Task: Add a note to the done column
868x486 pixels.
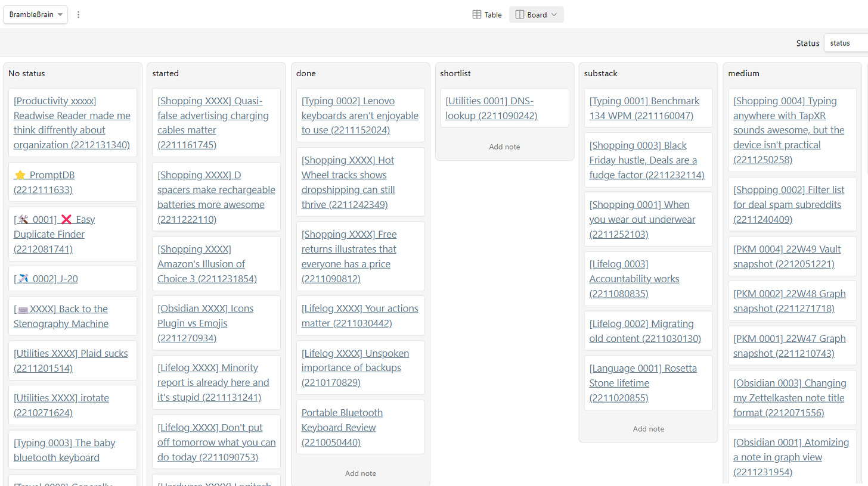Action: (361, 473)
